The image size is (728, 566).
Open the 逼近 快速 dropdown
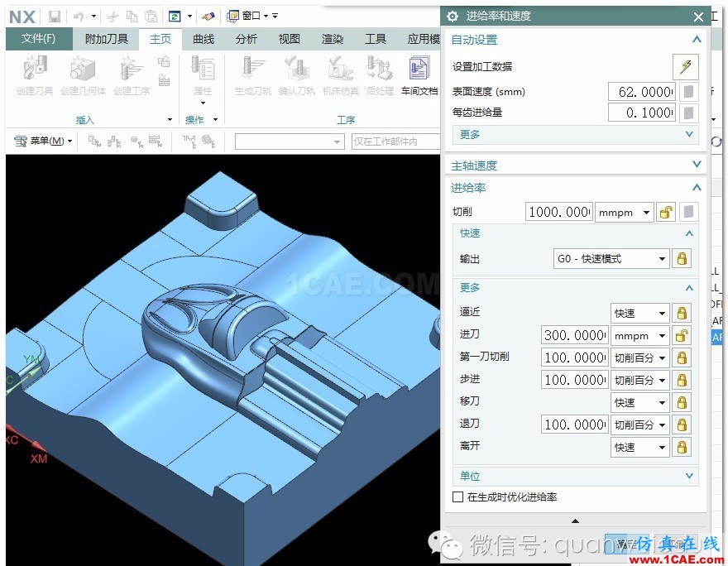click(x=639, y=313)
